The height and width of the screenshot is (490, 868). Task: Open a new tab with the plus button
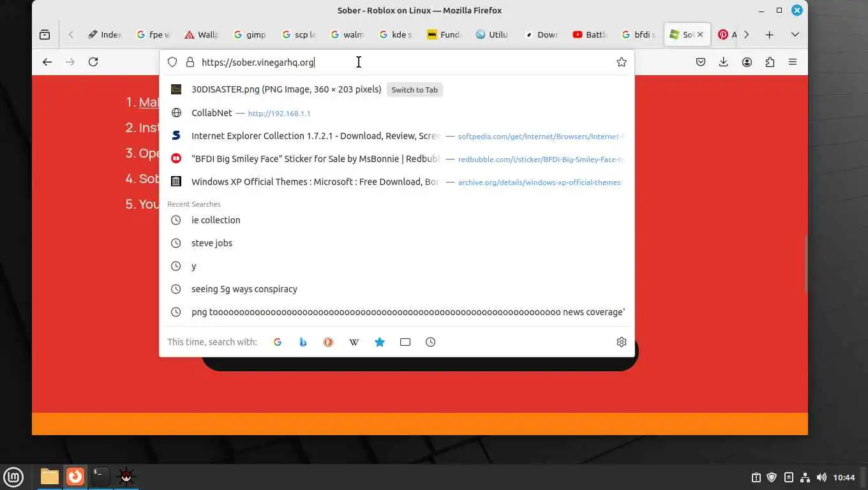coord(770,35)
